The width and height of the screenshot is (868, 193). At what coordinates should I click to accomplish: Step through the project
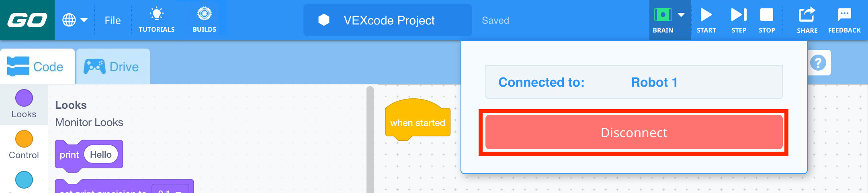739,20
